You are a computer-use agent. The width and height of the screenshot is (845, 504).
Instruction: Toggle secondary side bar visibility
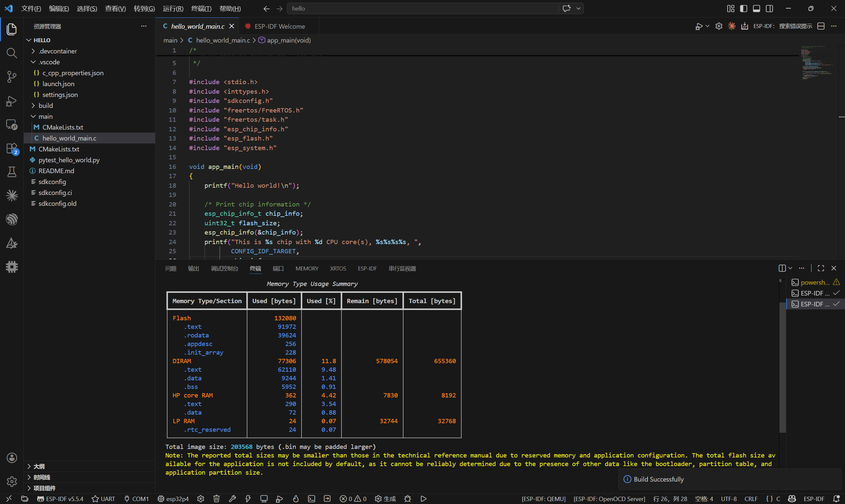pyautogui.click(x=769, y=9)
